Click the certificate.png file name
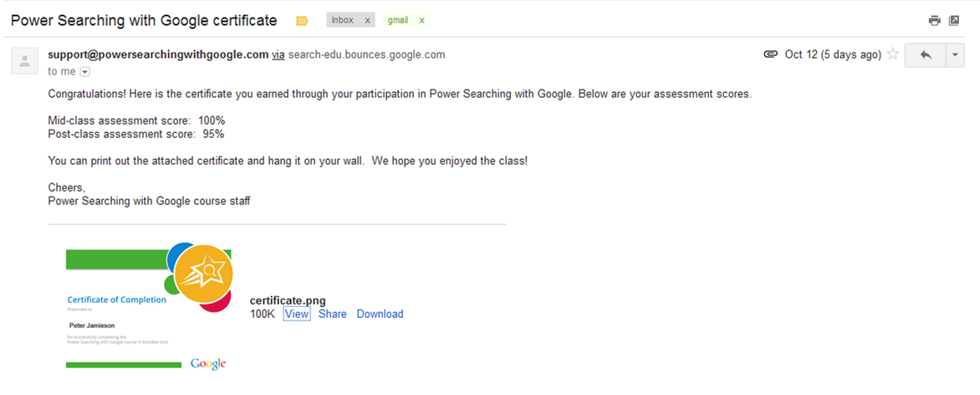 288,300
